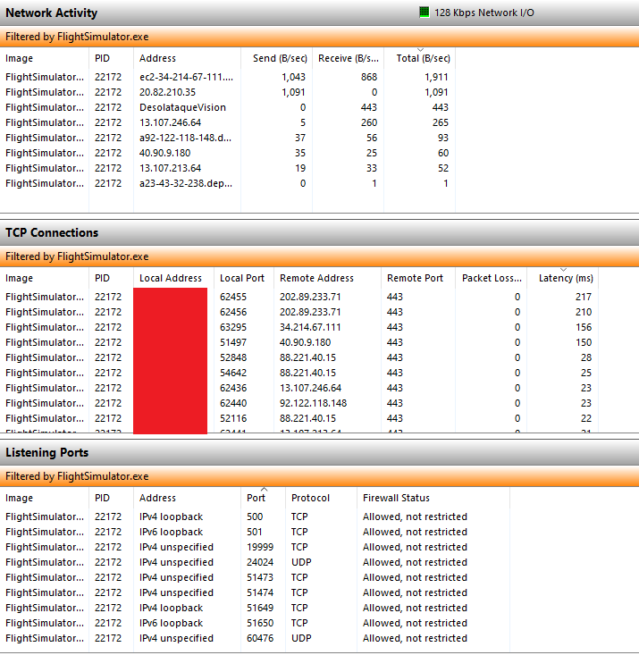Select the DesolataqueVision address row
Image resolution: width=639 pixels, height=672 pixels.
pyautogui.click(x=182, y=107)
